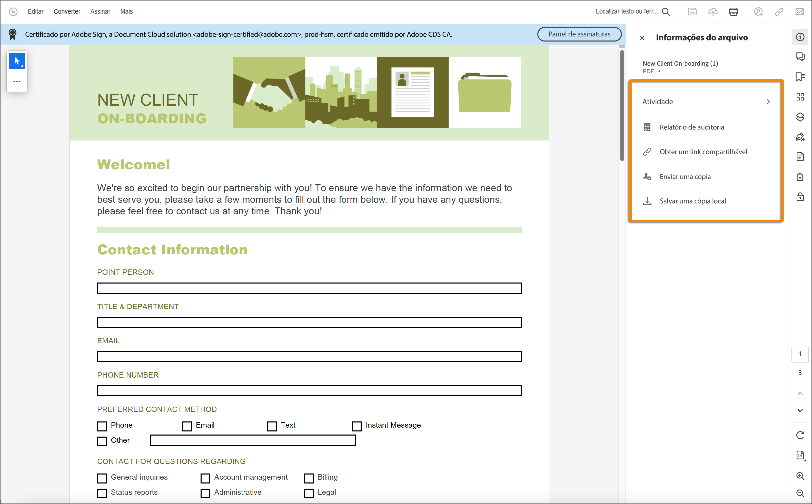
Task: Check the Instant Message checkbox
Action: [x=357, y=426]
